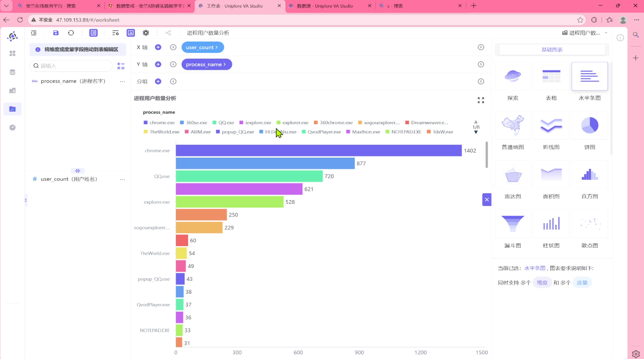
Task: Click the chrome.exe bar in chart
Action: 319,151
